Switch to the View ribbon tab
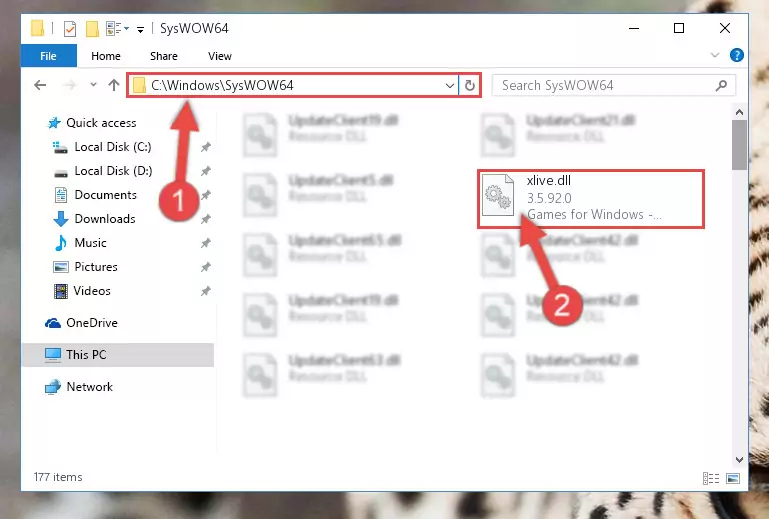Viewport: 769px width, 519px height. pos(220,56)
